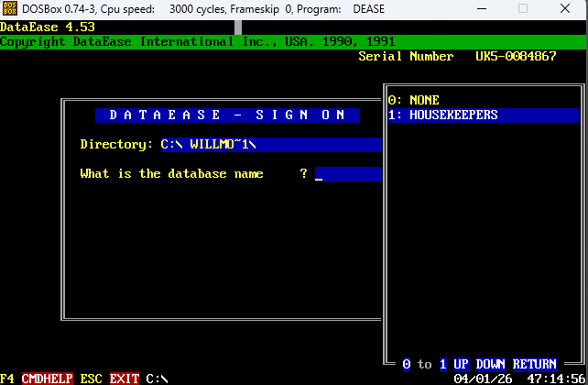This screenshot has width=588, height=385.
Task: Click the 47:14:56 time display
Action: [x=556, y=379]
